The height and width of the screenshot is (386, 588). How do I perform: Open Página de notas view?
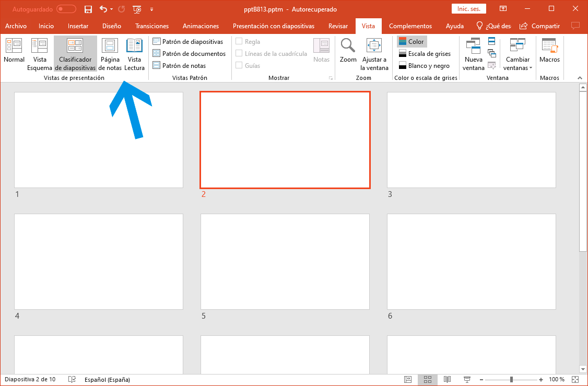coord(110,54)
